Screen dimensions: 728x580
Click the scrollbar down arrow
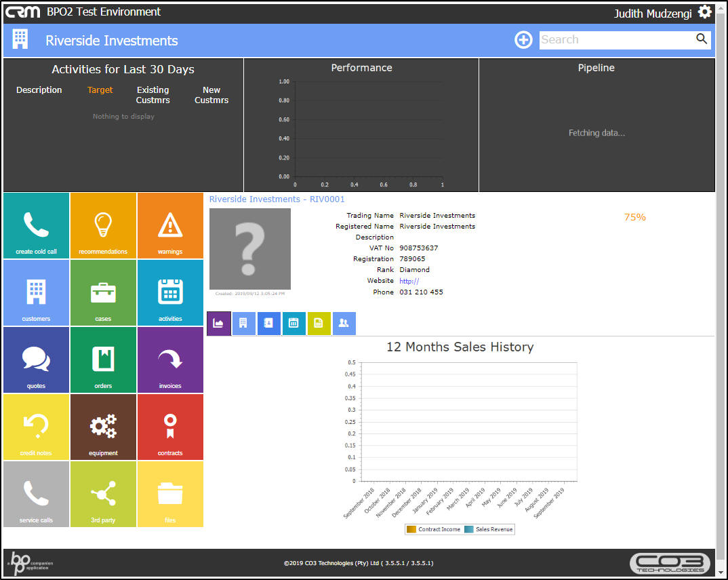721,573
